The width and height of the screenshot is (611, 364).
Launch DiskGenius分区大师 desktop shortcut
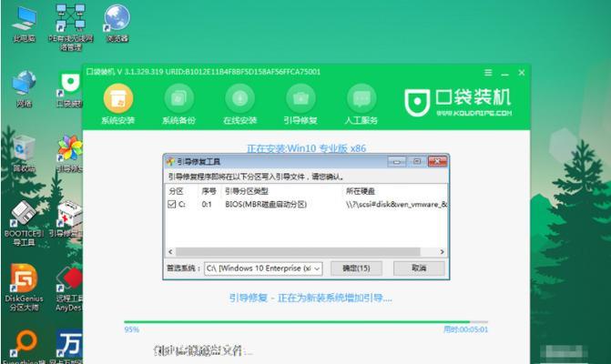25,288
